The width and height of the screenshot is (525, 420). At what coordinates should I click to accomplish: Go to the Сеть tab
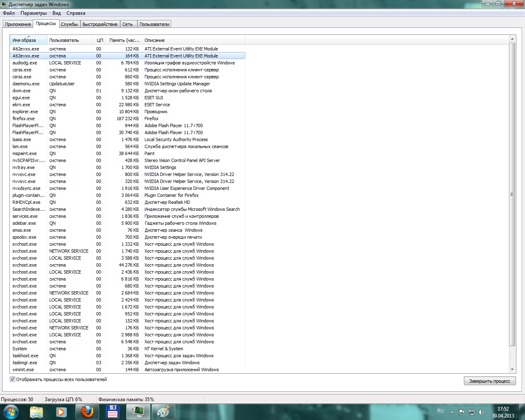coord(128,24)
